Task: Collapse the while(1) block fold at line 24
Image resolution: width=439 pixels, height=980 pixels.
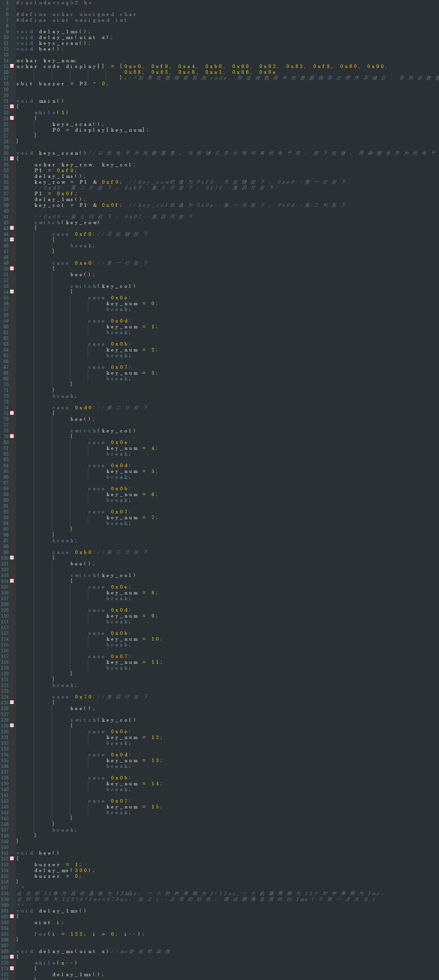Action: tap(12, 118)
